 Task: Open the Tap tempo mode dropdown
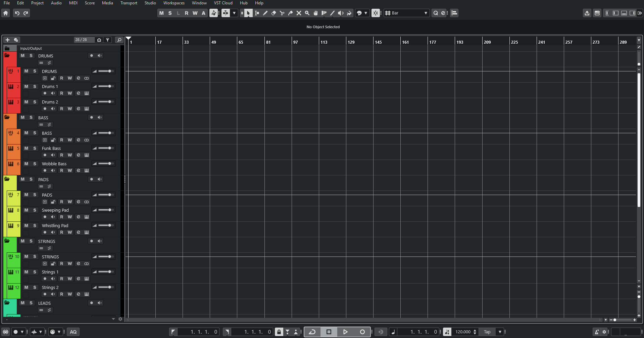pyautogui.click(x=500, y=332)
